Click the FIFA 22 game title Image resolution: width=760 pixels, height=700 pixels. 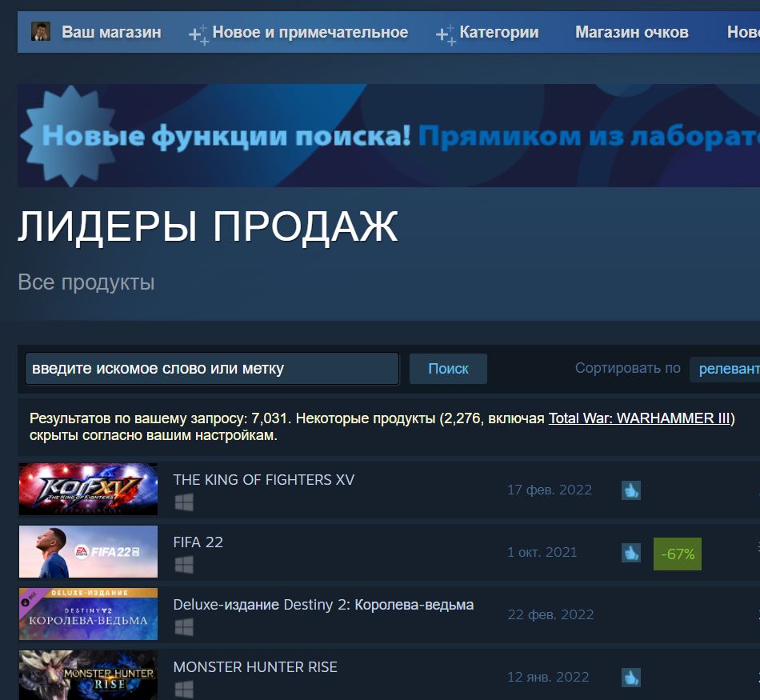click(x=198, y=542)
